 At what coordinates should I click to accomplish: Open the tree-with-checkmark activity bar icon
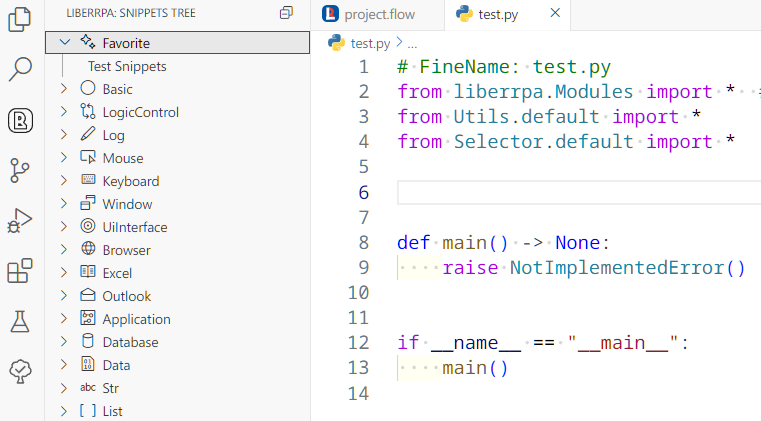pyautogui.click(x=20, y=371)
